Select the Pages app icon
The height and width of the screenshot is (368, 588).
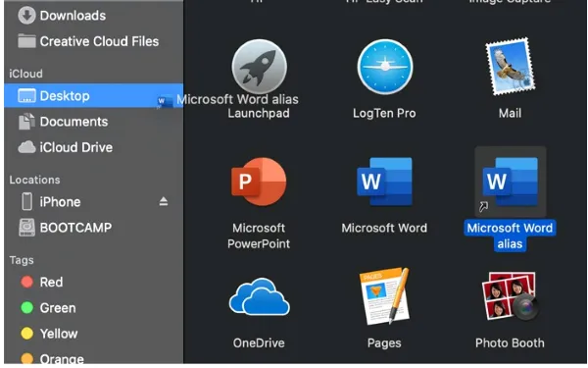(384, 296)
